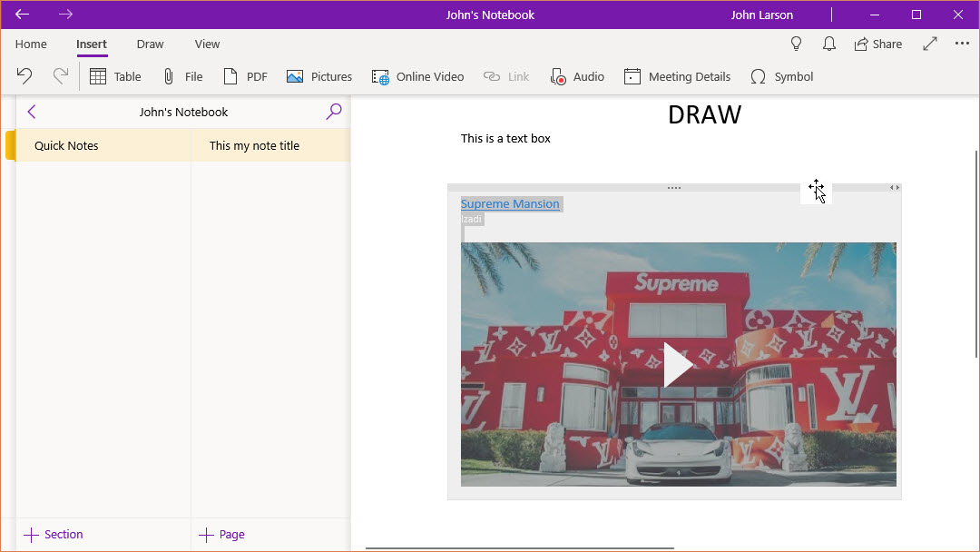Add Meeting Details to page

point(677,77)
